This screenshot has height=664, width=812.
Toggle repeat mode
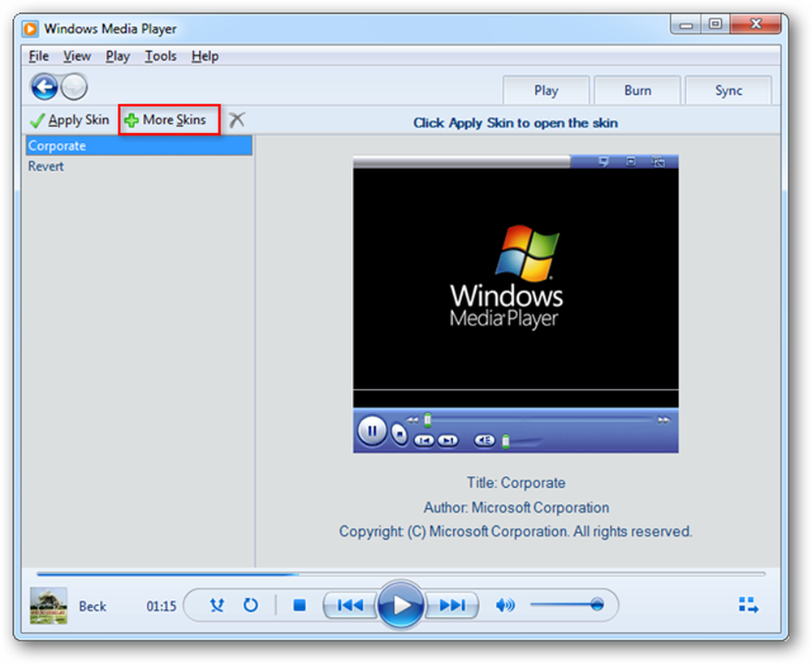(x=251, y=605)
